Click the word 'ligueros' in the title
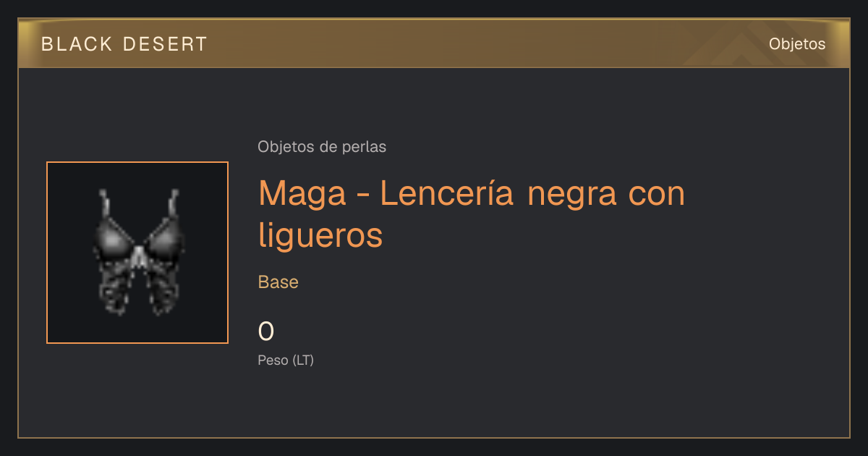 pyautogui.click(x=320, y=235)
